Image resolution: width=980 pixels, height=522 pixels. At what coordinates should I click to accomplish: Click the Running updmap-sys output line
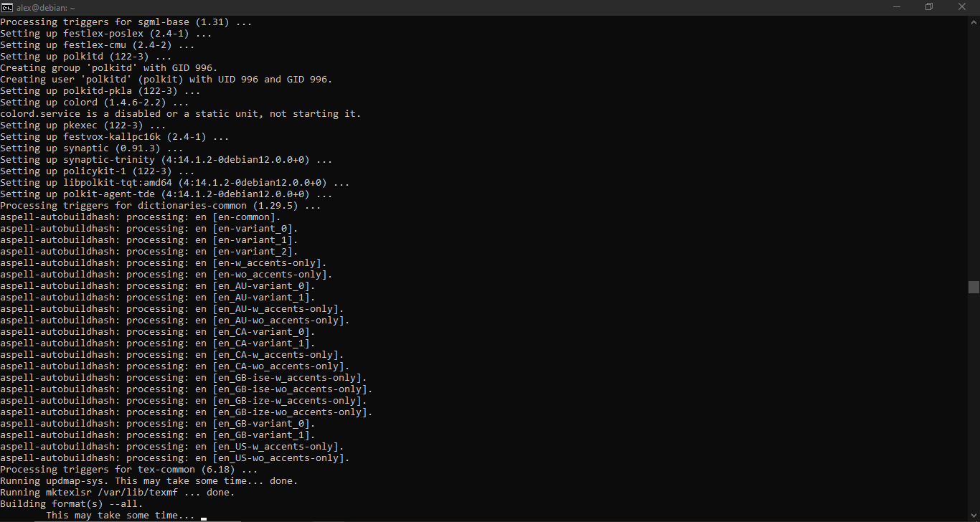coord(143,480)
